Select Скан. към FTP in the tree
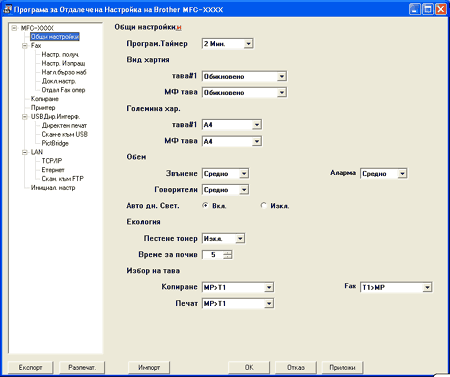This screenshot has height=377, width=450. coord(63,179)
